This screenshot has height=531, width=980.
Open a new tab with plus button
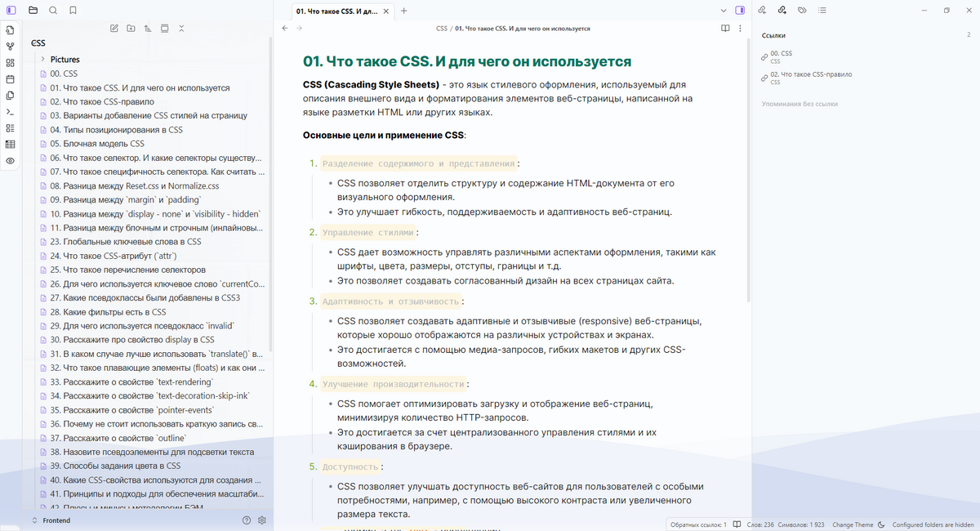click(403, 11)
